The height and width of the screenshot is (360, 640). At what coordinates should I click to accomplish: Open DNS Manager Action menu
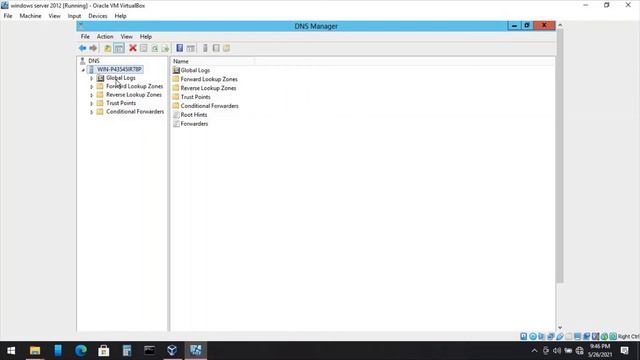(105, 36)
